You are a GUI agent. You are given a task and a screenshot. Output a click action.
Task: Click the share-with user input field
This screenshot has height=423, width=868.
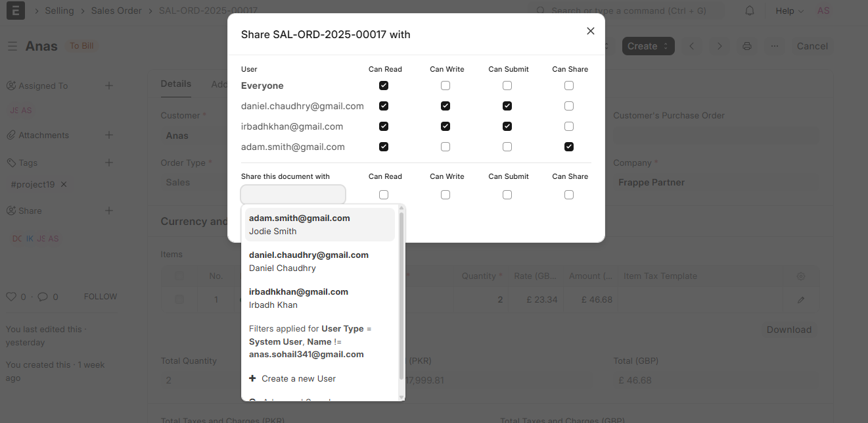293,195
